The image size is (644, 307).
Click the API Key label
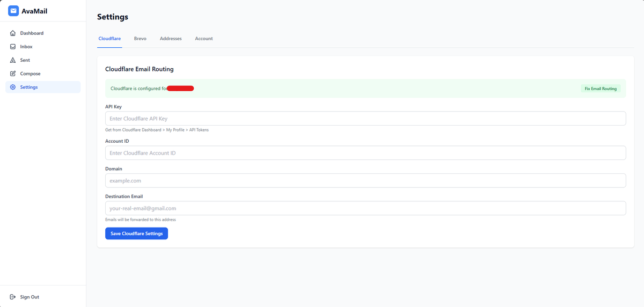113,107
